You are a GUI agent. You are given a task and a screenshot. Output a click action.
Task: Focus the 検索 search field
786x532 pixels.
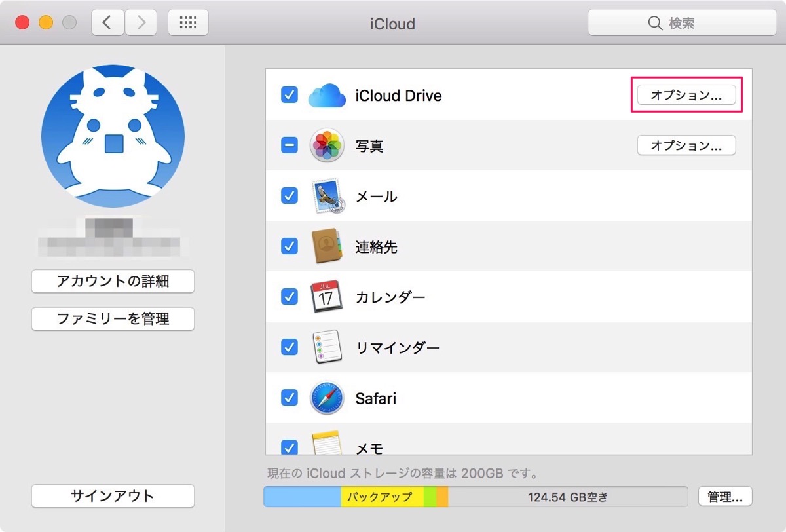click(682, 23)
